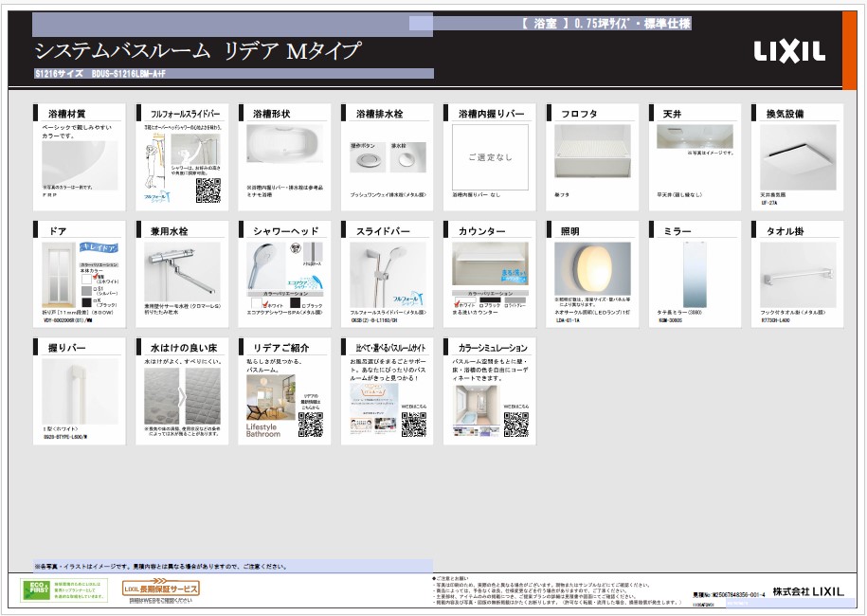Click the フルフォールシャワー logo in スライドバー card

pyautogui.click(x=409, y=299)
